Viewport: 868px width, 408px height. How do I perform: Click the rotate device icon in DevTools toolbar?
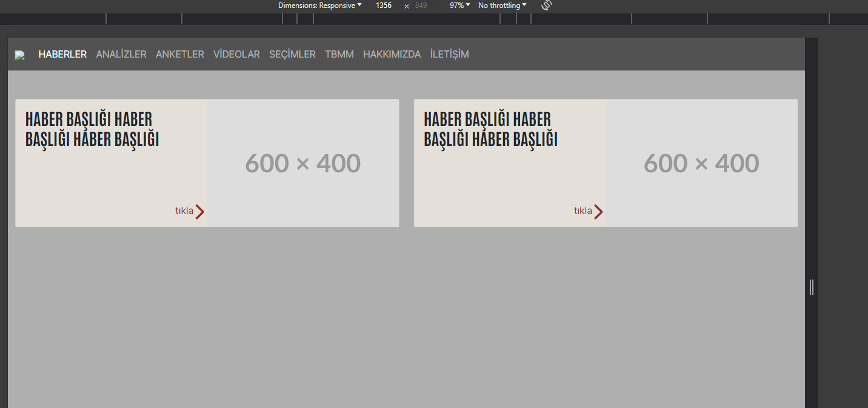[x=546, y=5]
